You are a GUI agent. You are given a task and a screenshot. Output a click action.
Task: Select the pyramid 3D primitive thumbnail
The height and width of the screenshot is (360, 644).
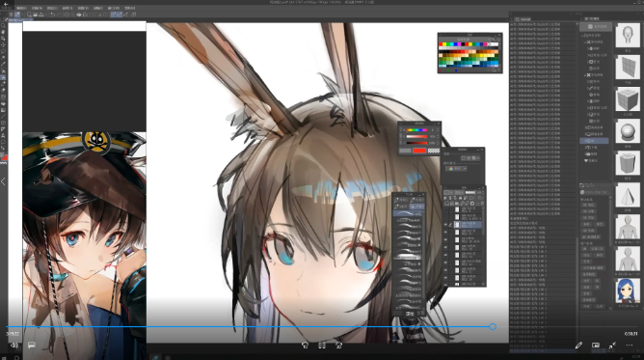628,196
